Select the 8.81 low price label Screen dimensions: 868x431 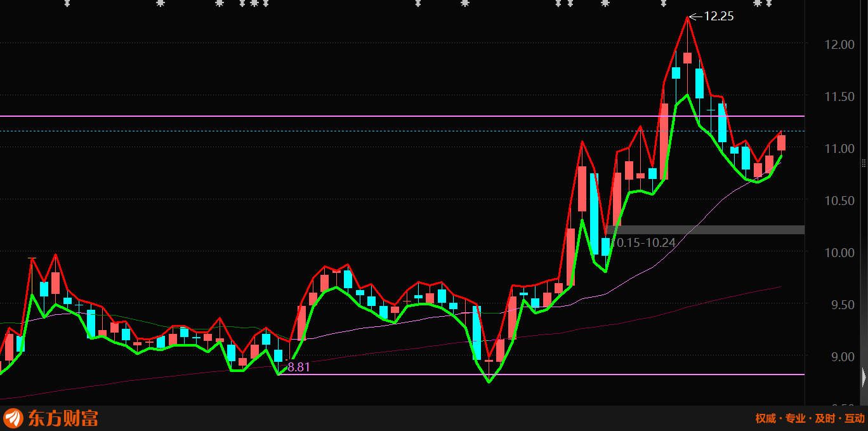click(299, 367)
